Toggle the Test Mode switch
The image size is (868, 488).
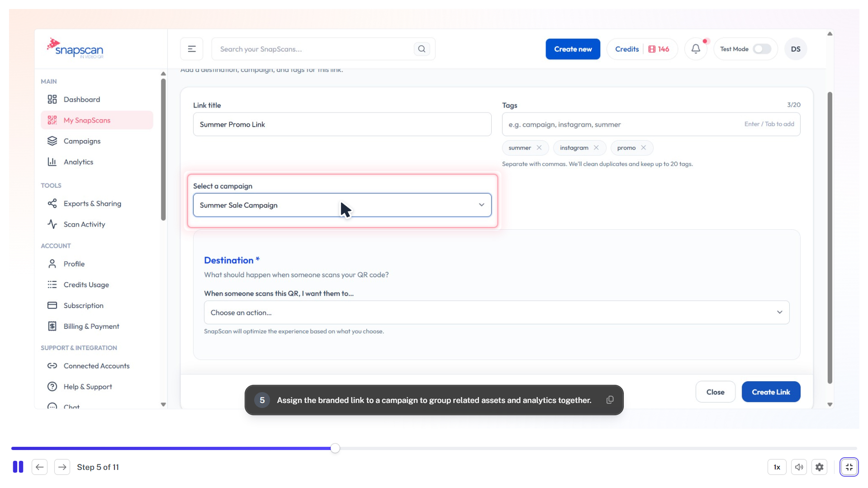point(762,49)
